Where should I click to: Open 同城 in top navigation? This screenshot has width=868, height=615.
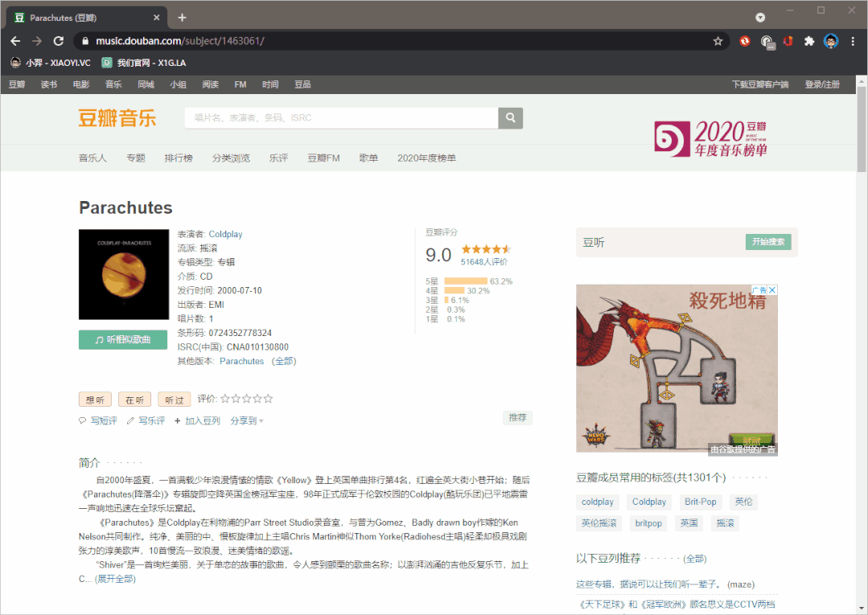click(146, 84)
